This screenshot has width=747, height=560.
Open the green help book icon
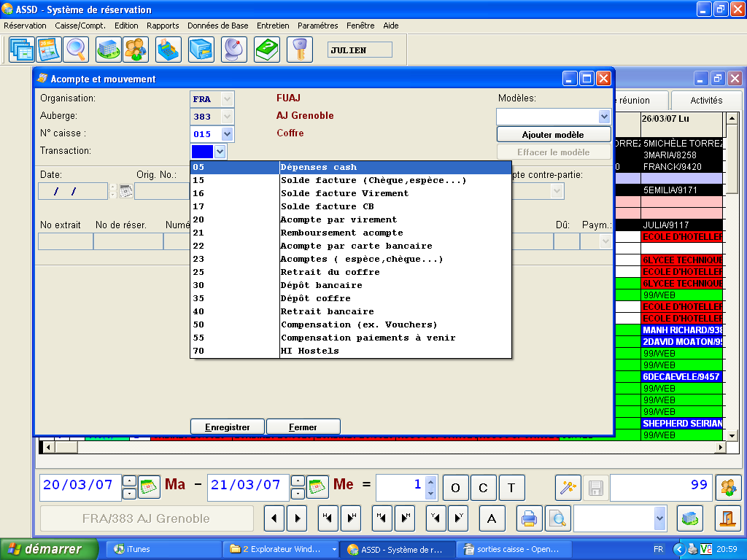[x=267, y=50]
